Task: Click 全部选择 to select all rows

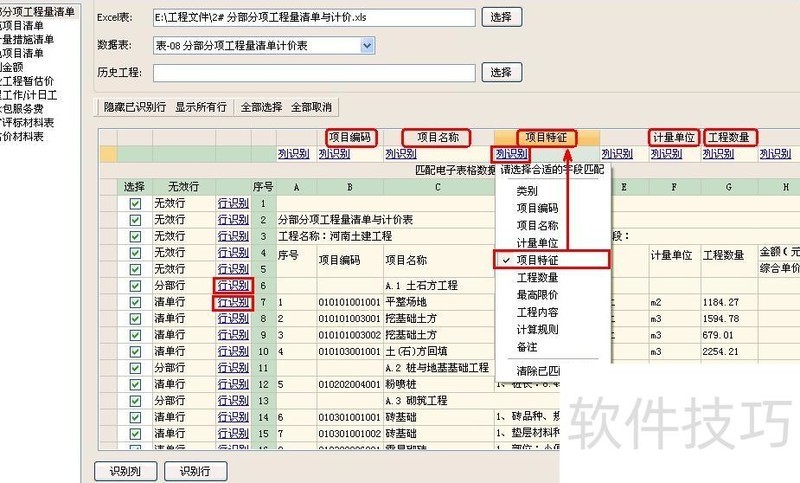Action: click(x=262, y=107)
